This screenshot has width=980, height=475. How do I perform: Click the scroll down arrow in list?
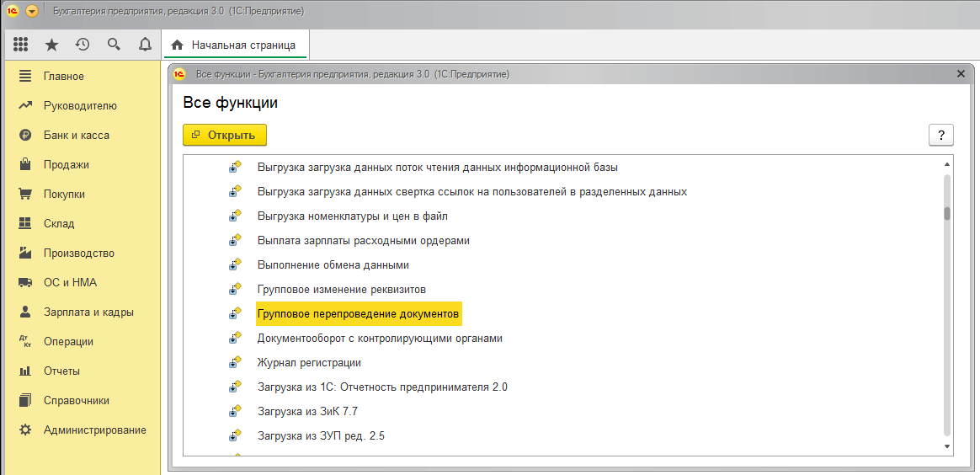(947, 446)
